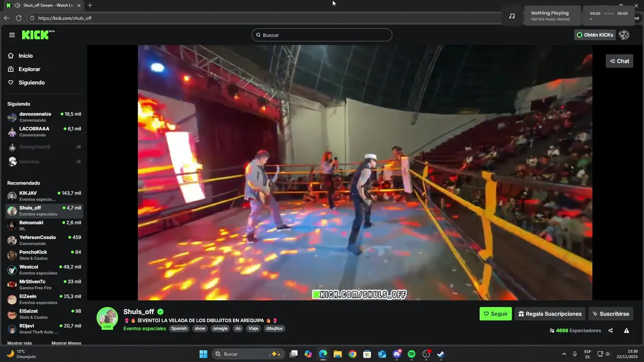Open davooxeneize channel in following list
The width and height of the screenshot is (644, 362).
[x=44, y=117]
